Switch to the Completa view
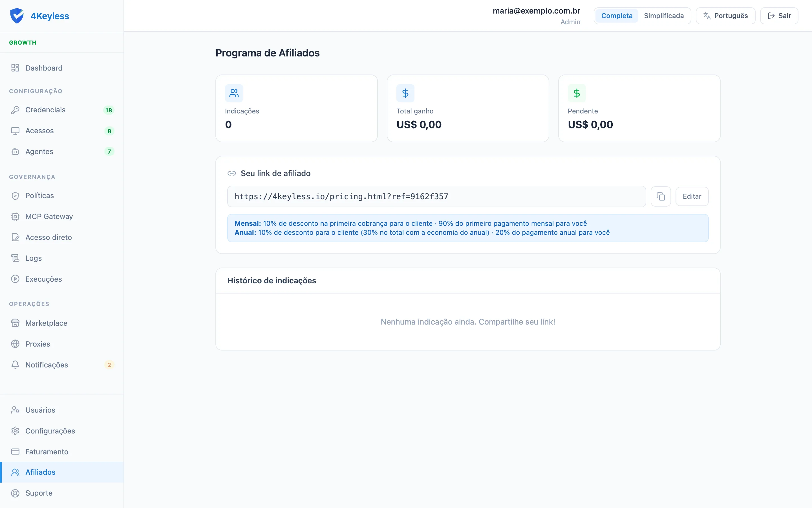The height and width of the screenshot is (508, 812). (x=617, y=16)
